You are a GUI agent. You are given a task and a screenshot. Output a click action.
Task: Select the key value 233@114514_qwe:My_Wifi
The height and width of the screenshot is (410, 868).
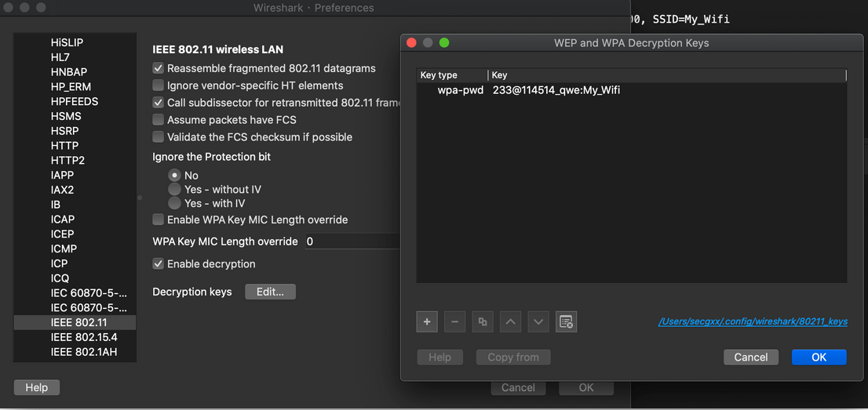point(556,90)
